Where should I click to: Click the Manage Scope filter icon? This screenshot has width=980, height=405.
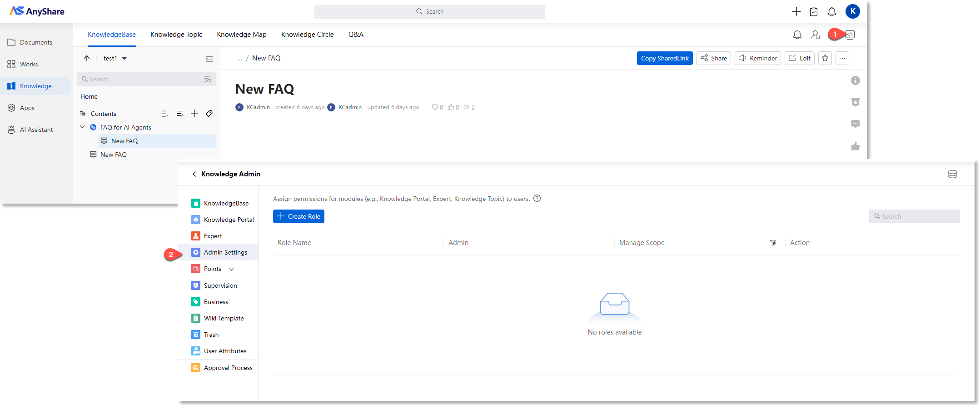point(773,243)
